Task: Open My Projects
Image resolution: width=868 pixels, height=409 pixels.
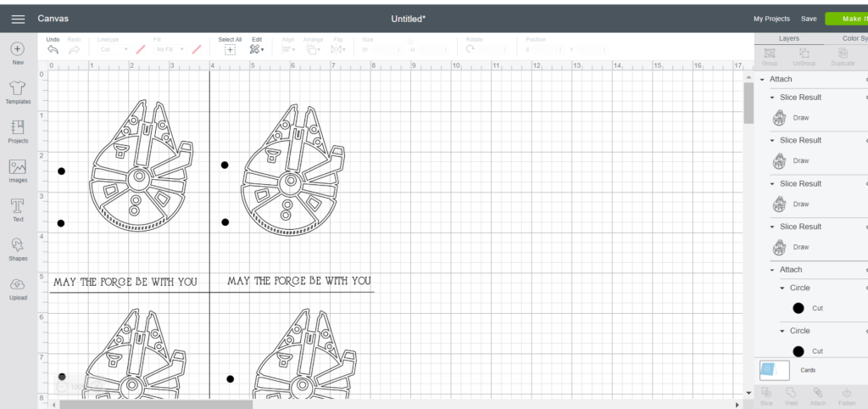Action: tap(771, 19)
